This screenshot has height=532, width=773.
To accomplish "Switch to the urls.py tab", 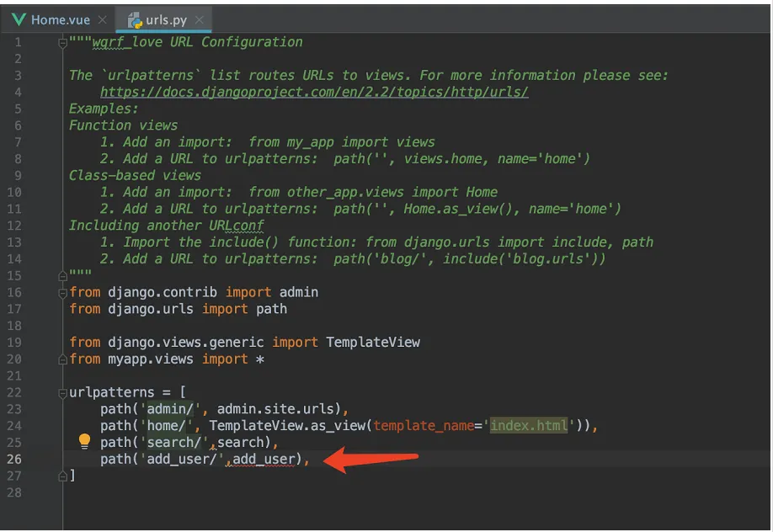I will tap(163, 19).
